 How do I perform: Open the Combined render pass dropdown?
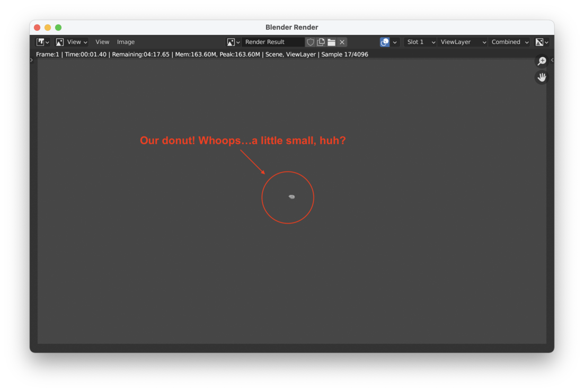(509, 42)
